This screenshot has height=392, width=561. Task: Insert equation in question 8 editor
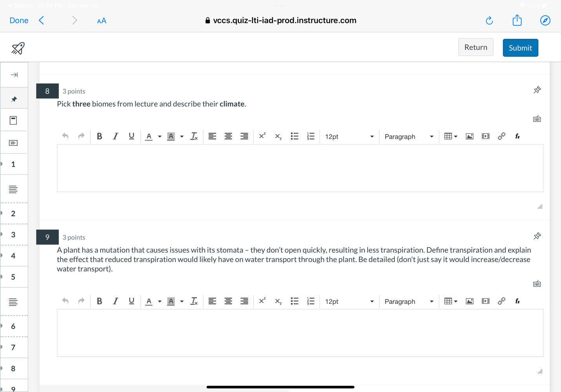[517, 136]
